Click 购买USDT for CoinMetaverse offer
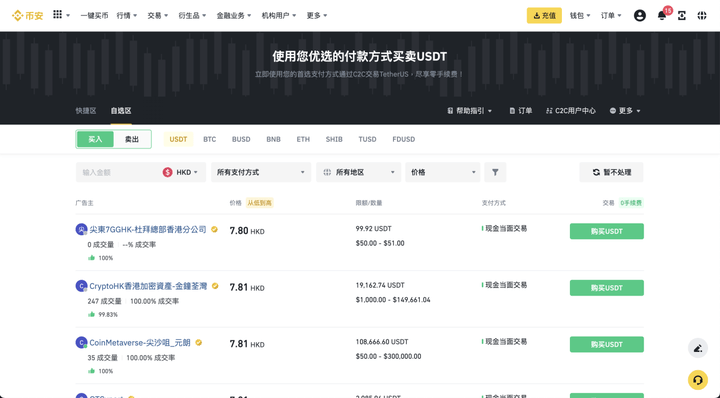The width and height of the screenshot is (720, 398). tap(607, 344)
